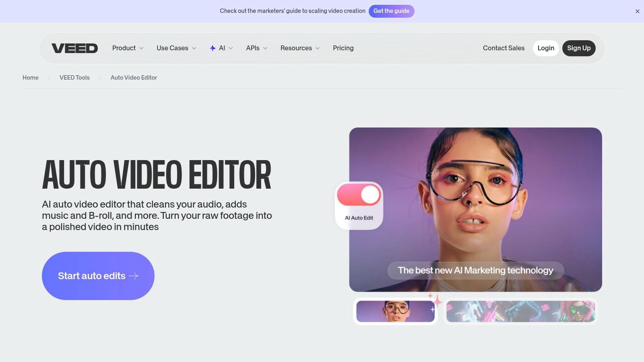Click the neon B-roll clip thumbnail
The height and width of the screenshot is (362, 644).
(520, 311)
